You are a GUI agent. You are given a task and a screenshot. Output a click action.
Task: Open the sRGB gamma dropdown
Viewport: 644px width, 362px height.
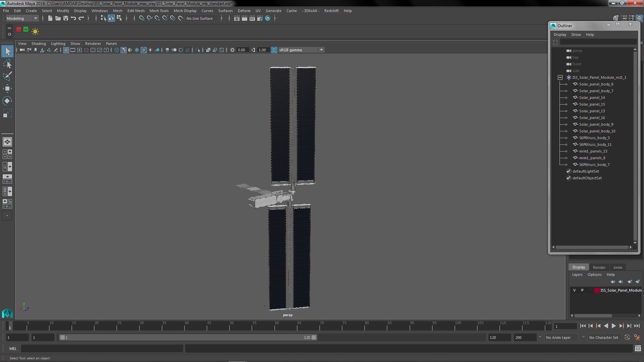321,50
